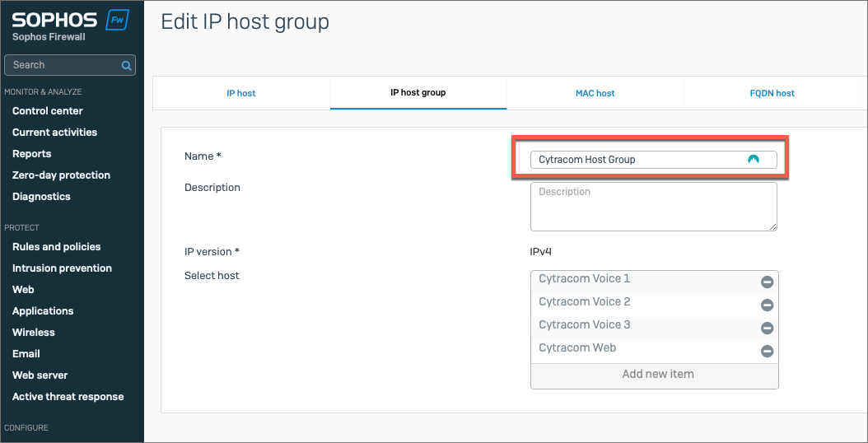Remove Cytracom Web with minus icon
The image size is (868, 443).
(x=767, y=352)
